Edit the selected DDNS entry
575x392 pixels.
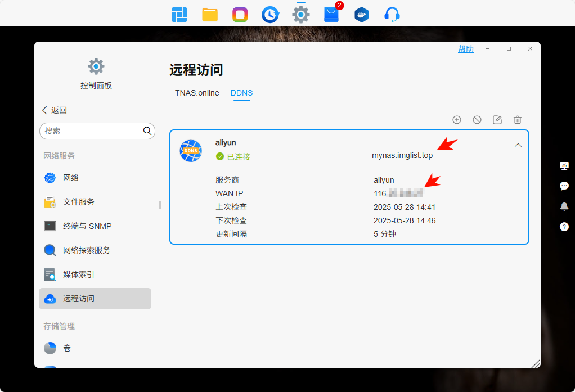pyautogui.click(x=497, y=120)
